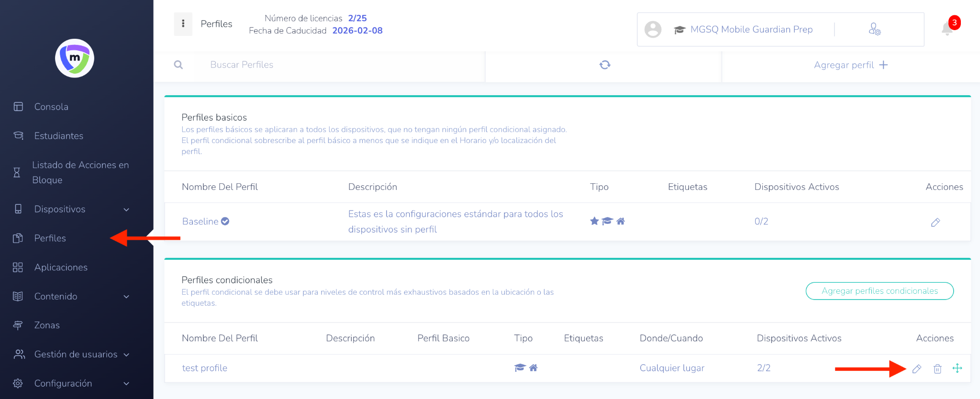Click the move arrows icon for test profile
The image size is (980, 399).
(957, 368)
